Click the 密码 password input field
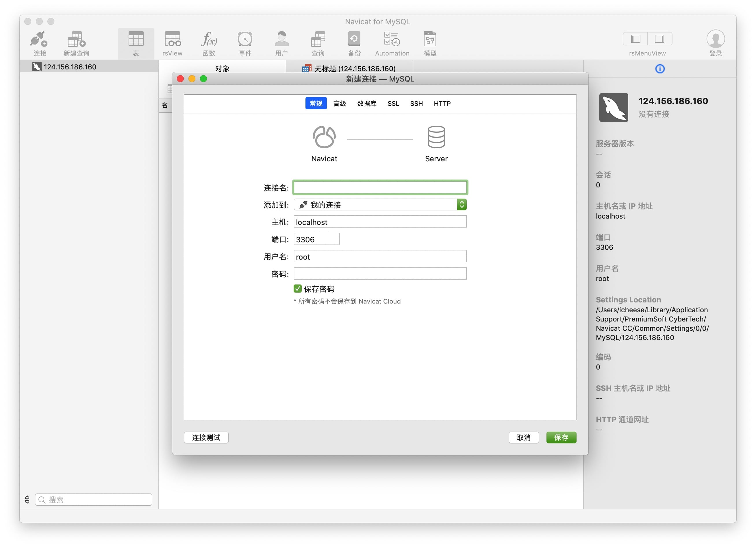756x547 pixels. [380, 274]
